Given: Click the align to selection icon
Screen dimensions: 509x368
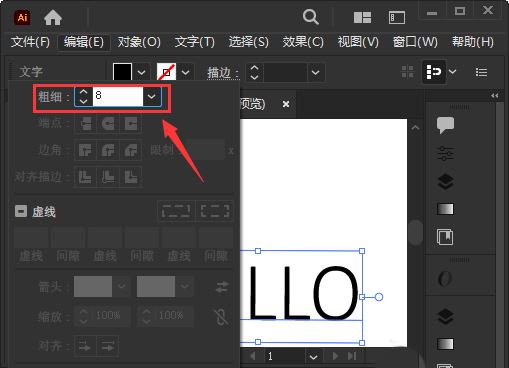Looking at the screenshot, I should click(x=434, y=72).
